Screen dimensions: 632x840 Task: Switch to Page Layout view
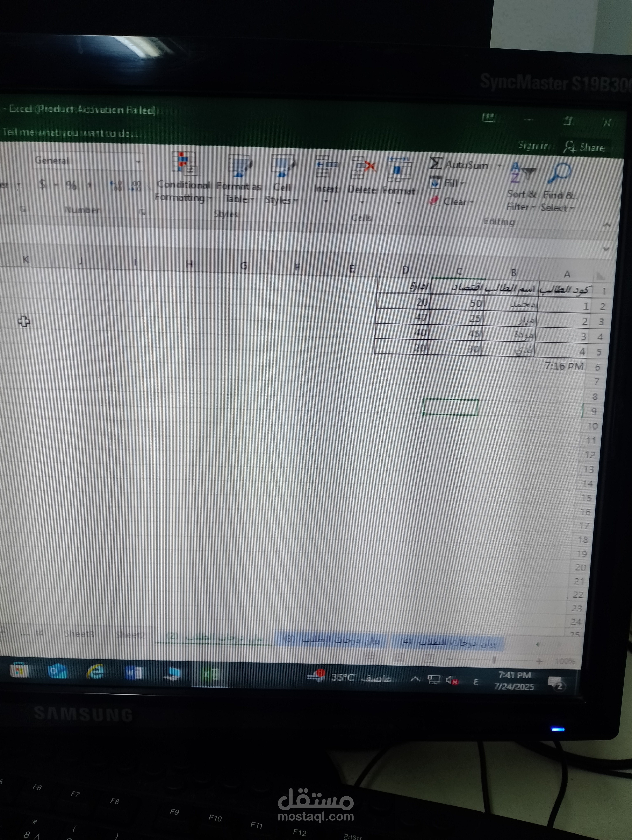tap(399, 657)
